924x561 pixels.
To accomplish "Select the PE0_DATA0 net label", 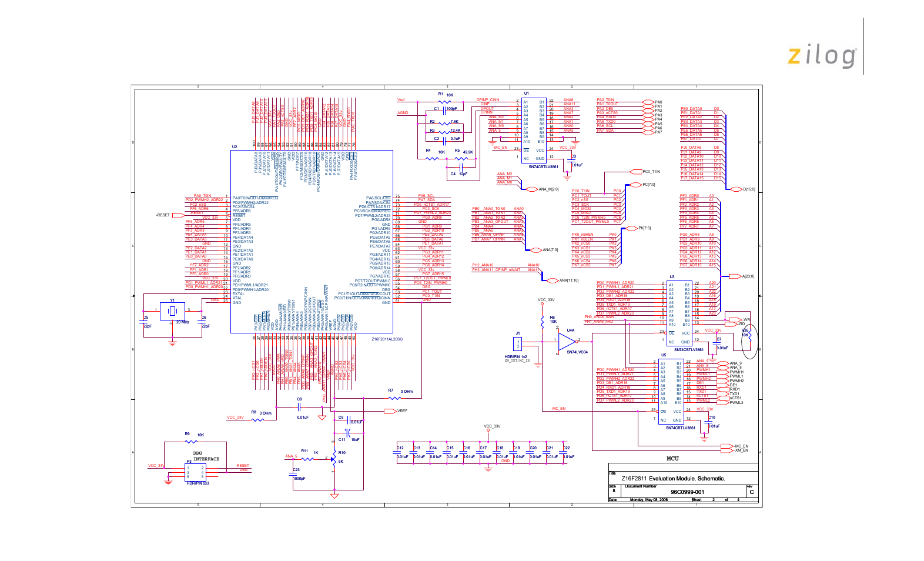I will coord(691,109).
